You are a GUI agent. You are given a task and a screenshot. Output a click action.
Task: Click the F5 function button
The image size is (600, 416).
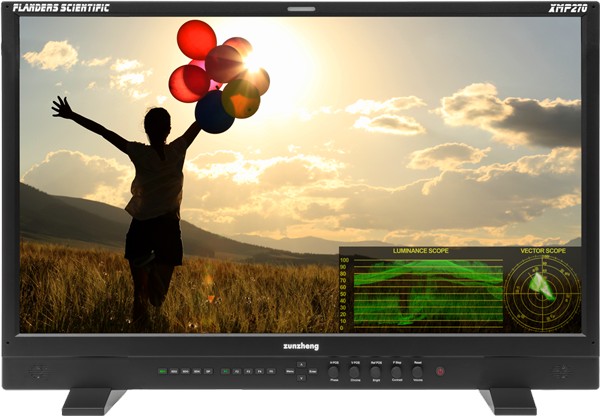point(271,371)
